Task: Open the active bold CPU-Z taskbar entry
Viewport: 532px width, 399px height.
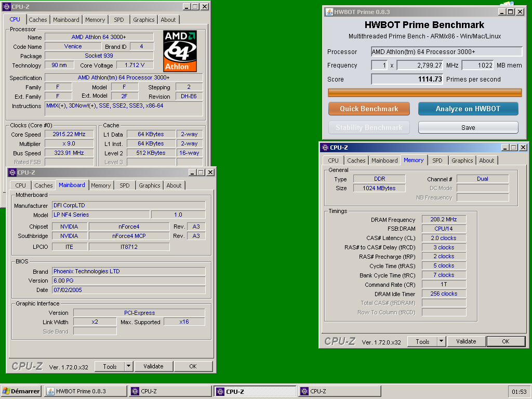Action: pyautogui.click(x=255, y=391)
